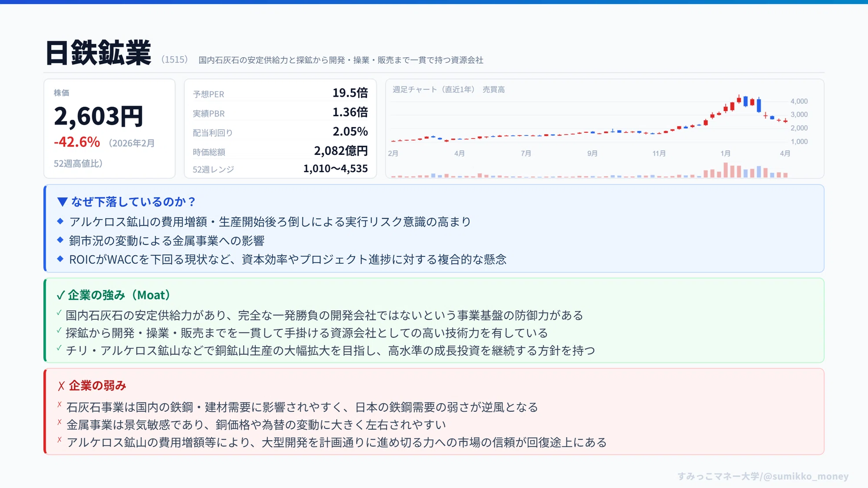Click the ROICがWACCを下回る現状 line
This screenshot has height=488, width=868.
click(288, 259)
